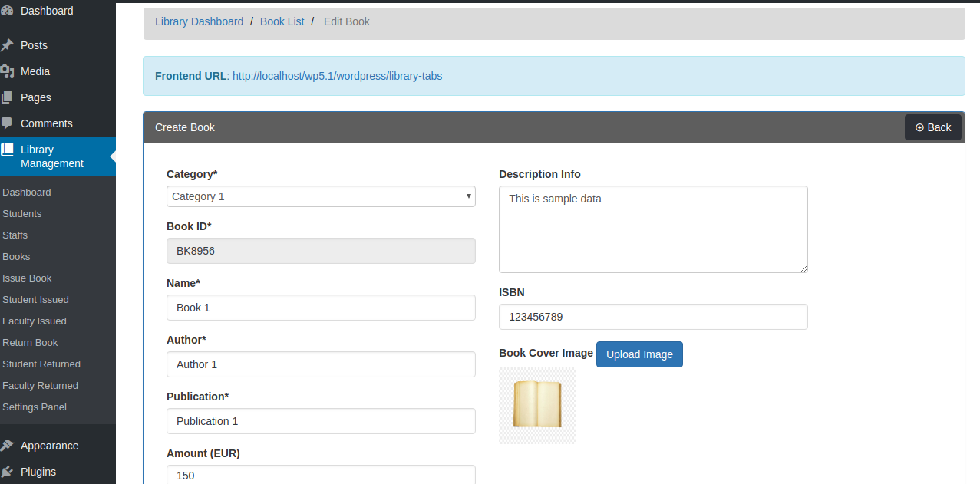Click the Category* field label

click(x=192, y=174)
